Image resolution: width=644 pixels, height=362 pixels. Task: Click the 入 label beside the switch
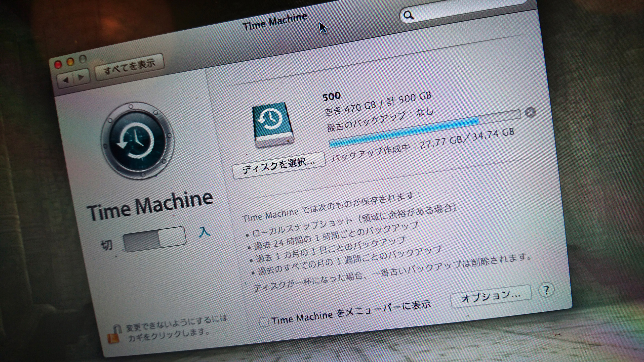coord(204,232)
